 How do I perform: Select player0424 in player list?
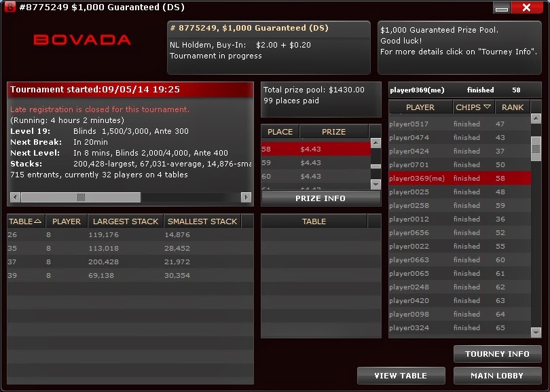coord(460,152)
